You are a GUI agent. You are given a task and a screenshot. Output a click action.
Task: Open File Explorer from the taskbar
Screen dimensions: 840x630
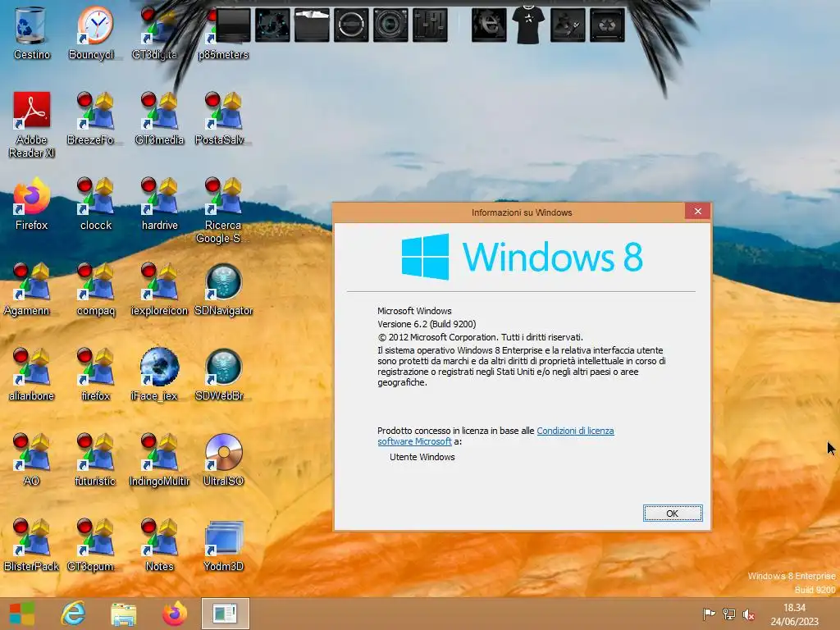click(123, 614)
